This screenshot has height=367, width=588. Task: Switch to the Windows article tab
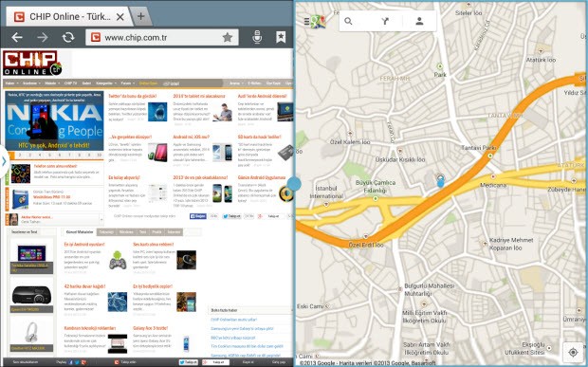point(126,232)
